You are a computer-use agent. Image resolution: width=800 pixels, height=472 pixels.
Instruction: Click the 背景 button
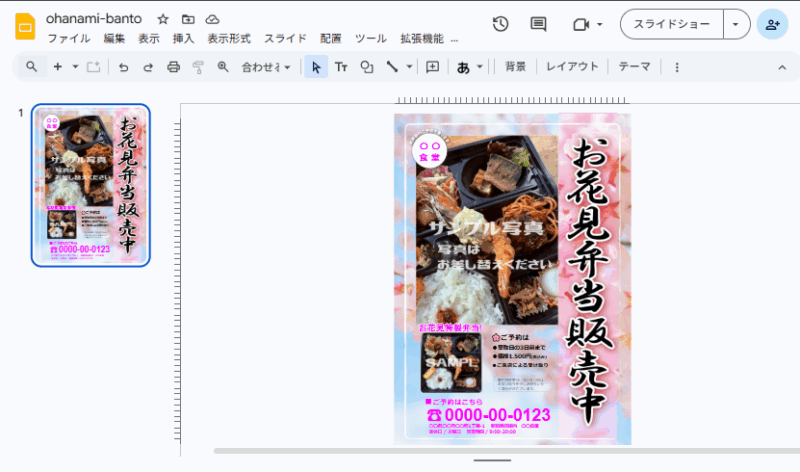pyautogui.click(x=515, y=67)
